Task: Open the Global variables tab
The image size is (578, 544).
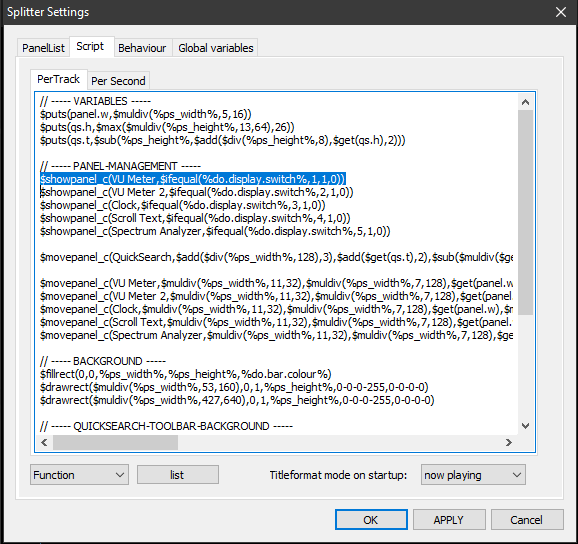Action: [216, 48]
